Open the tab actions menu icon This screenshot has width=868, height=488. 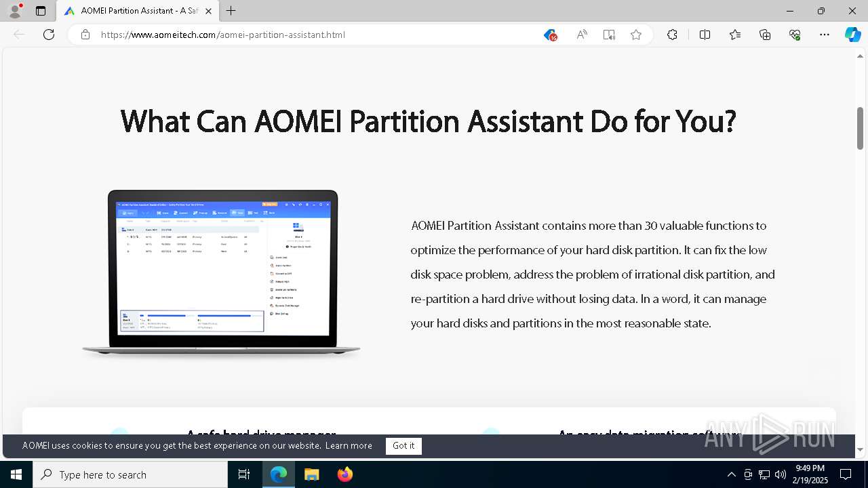pyautogui.click(x=41, y=11)
